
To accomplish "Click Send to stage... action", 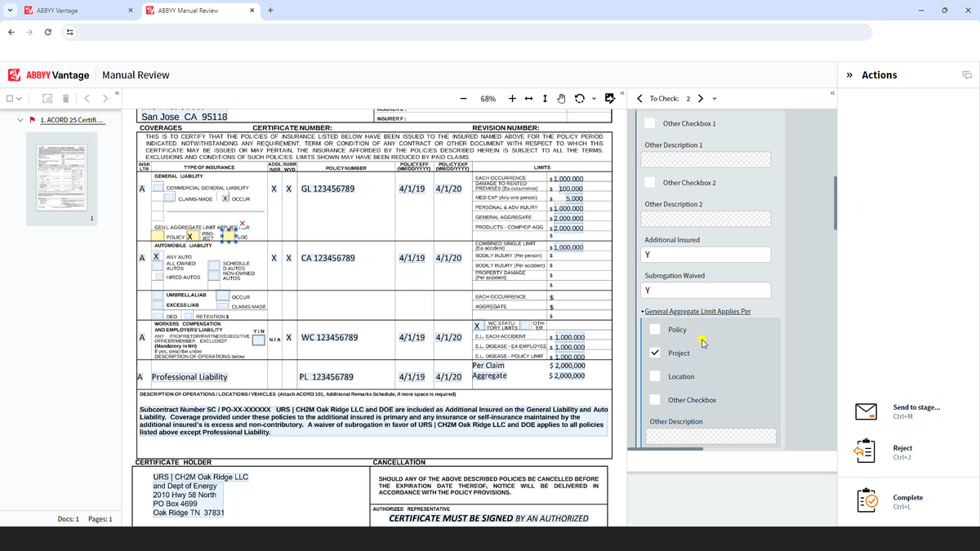I will click(x=916, y=407).
